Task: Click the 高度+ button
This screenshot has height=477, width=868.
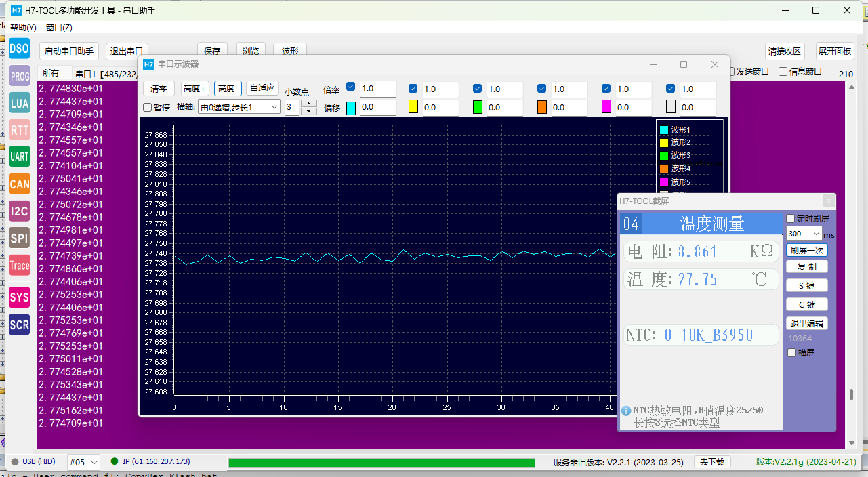Action: 194,89
